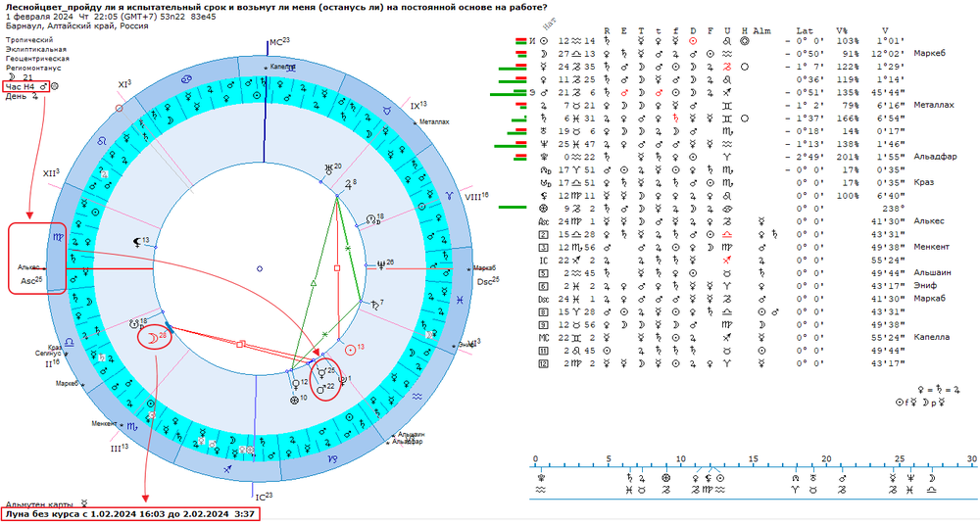Click the Virgo sign on the outer ring
This screenshot has width=980, height=524.
(58, 237)
